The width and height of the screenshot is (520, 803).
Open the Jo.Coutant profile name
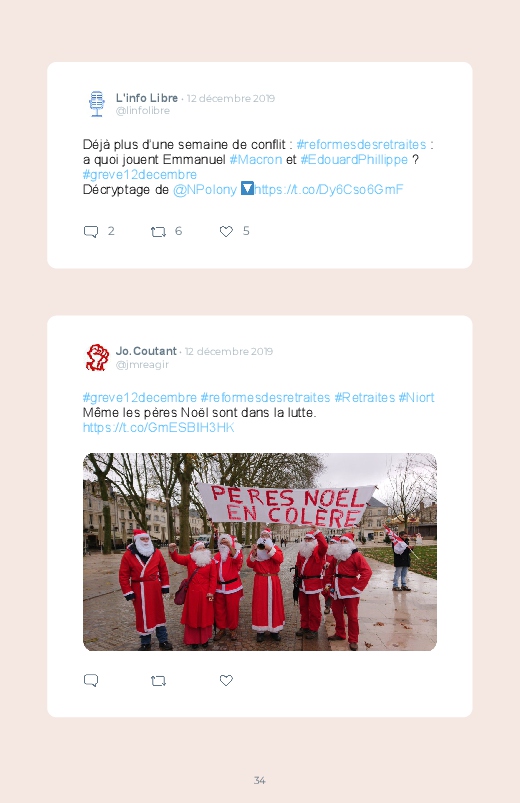[x=146, y=351]
